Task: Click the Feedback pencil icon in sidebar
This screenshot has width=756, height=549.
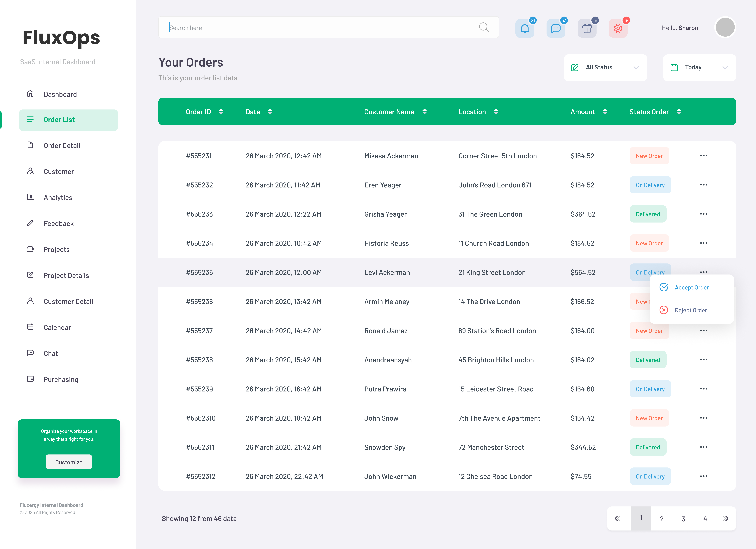Action: pos(30,223)
